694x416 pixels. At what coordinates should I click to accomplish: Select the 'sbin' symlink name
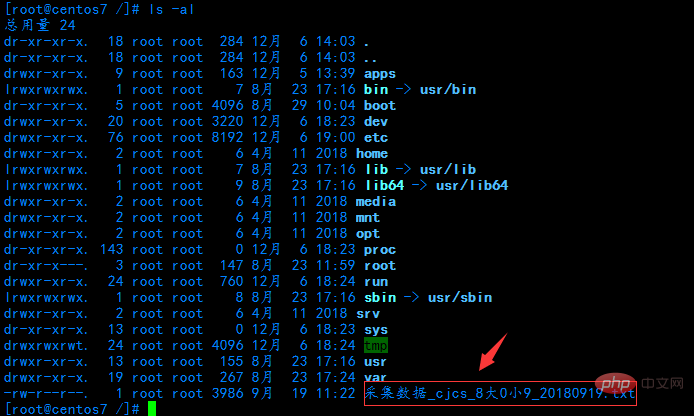point(380,297)
